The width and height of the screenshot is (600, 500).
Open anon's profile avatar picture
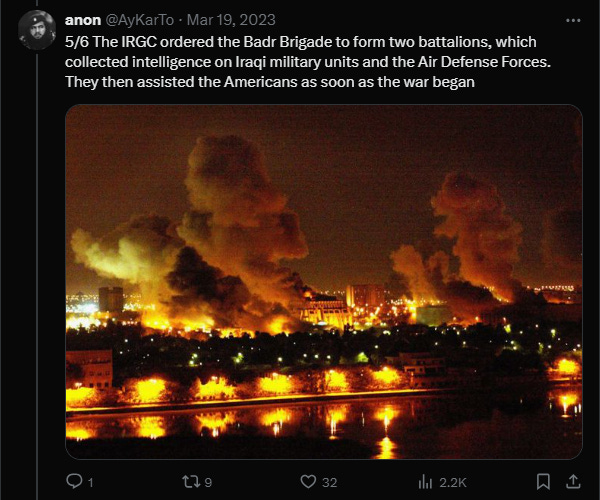coord(37,30)
